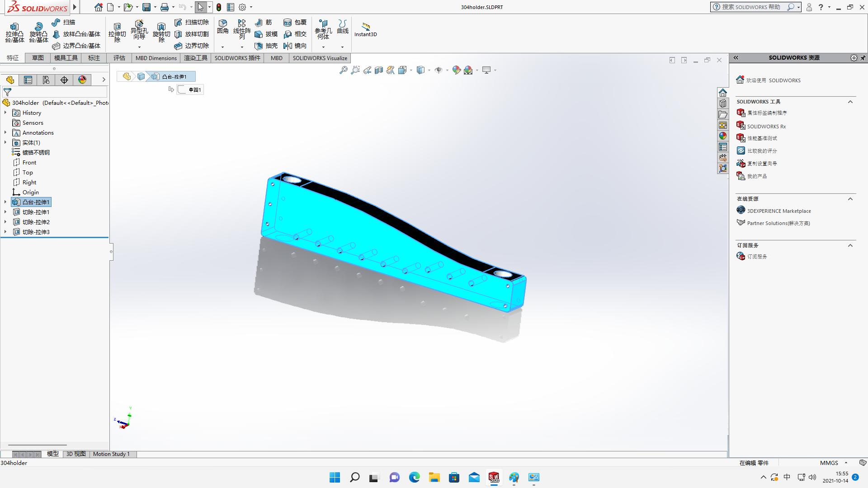This screenshot has width=868, height=488.
Task: Collapse the SOLIDWORKS 工具 section
Action: point(850,102)
